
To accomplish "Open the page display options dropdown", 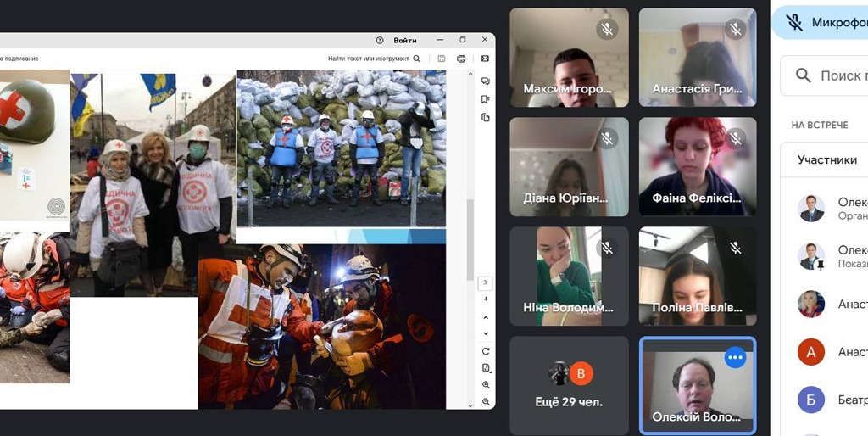I will (x=486, y=367).
